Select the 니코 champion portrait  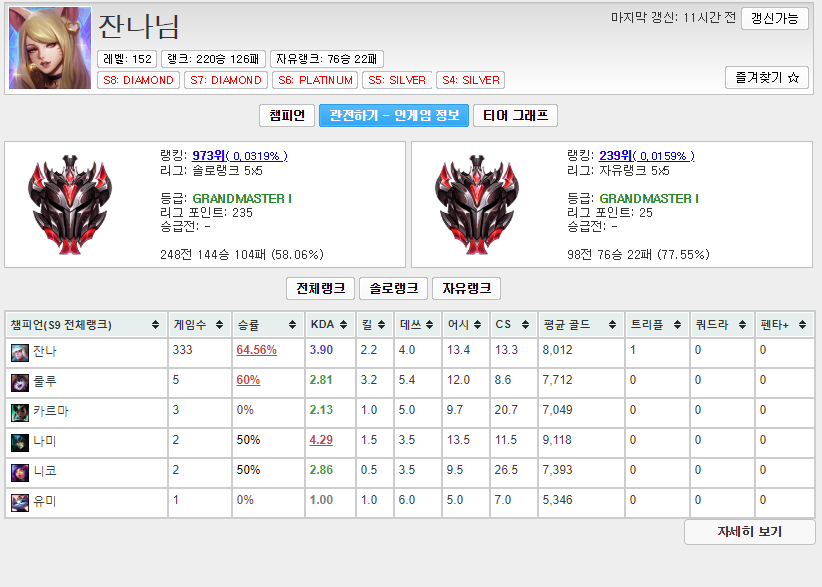coord(20,470)
